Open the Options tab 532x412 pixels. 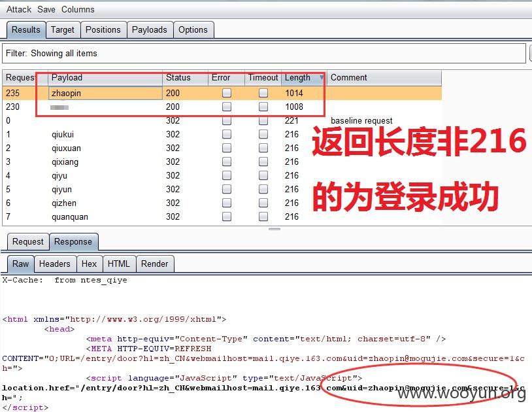click(x=193, y=30)
